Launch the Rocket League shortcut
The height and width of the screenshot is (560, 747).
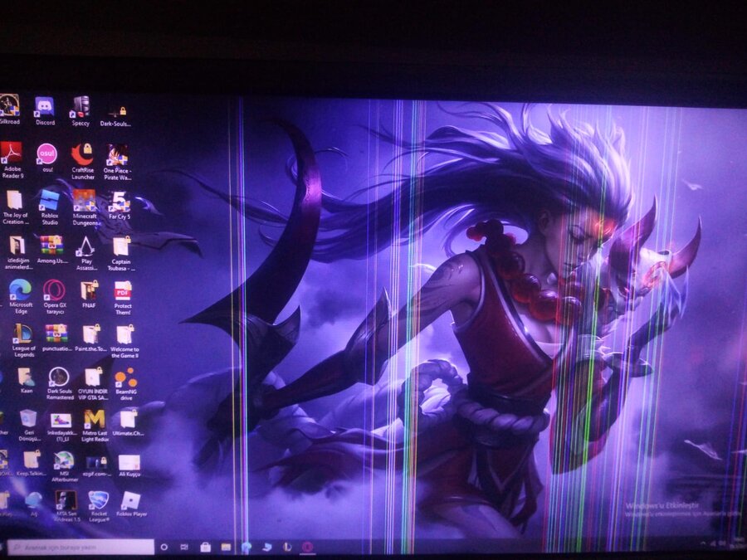[x=99, y=506]
